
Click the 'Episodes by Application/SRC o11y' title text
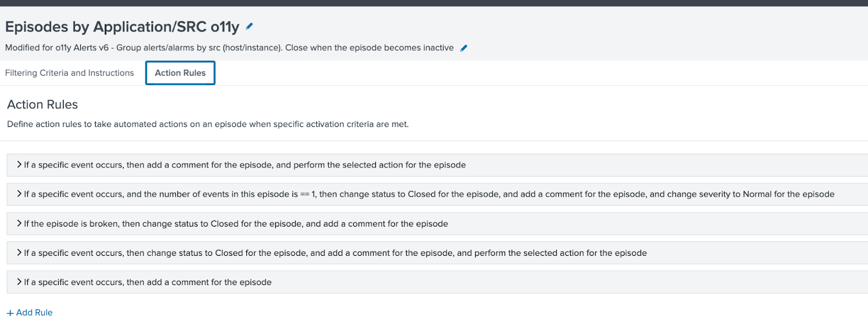click(122, 27)
